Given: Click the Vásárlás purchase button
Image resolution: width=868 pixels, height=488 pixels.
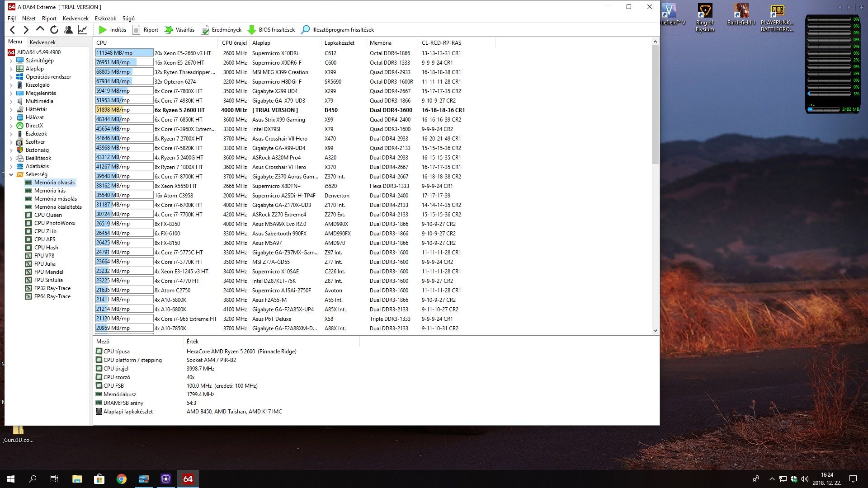Looking at the screenshot, I should tap(179, 30).
